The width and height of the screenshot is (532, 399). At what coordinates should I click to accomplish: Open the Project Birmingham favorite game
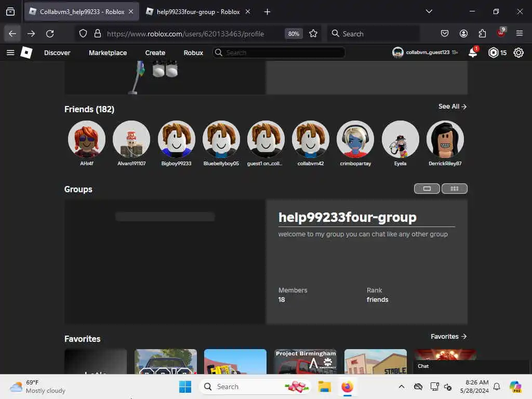point(305,362)
